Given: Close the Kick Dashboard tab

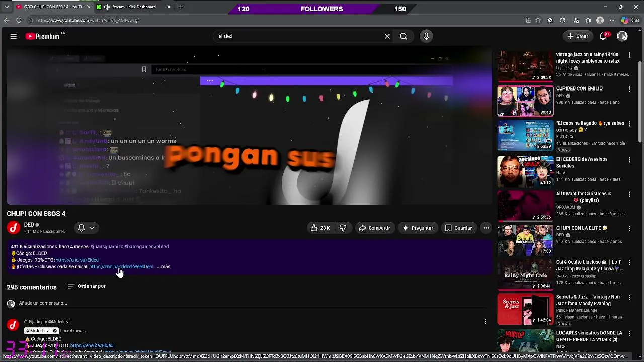Looking at the screenshot, I should [x=169, y=7].
